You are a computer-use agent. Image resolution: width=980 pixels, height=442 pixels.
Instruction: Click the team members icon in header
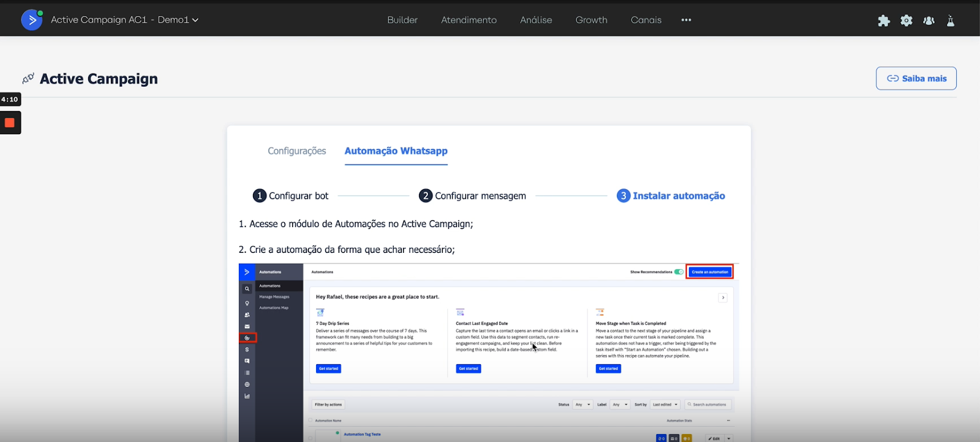click(x=929, y=21)
